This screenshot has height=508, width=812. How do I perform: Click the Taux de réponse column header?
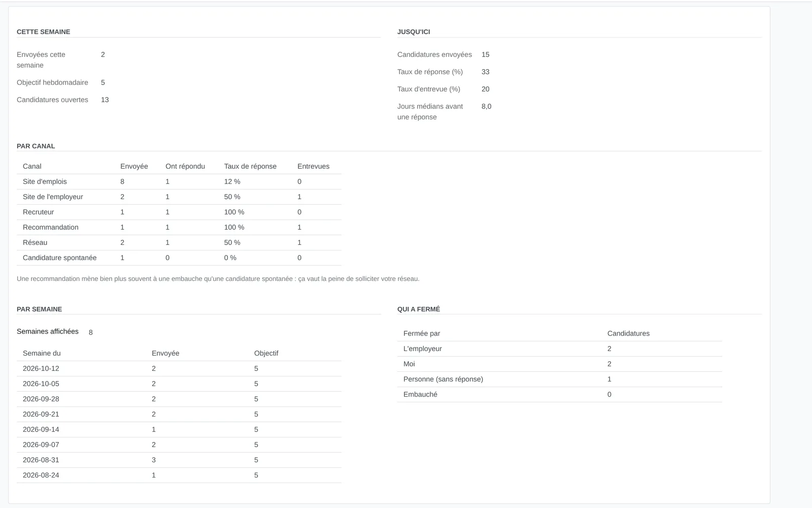250,166
